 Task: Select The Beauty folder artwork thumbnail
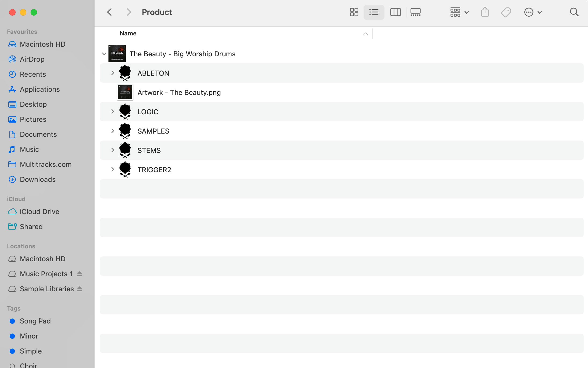pos(117,54)
